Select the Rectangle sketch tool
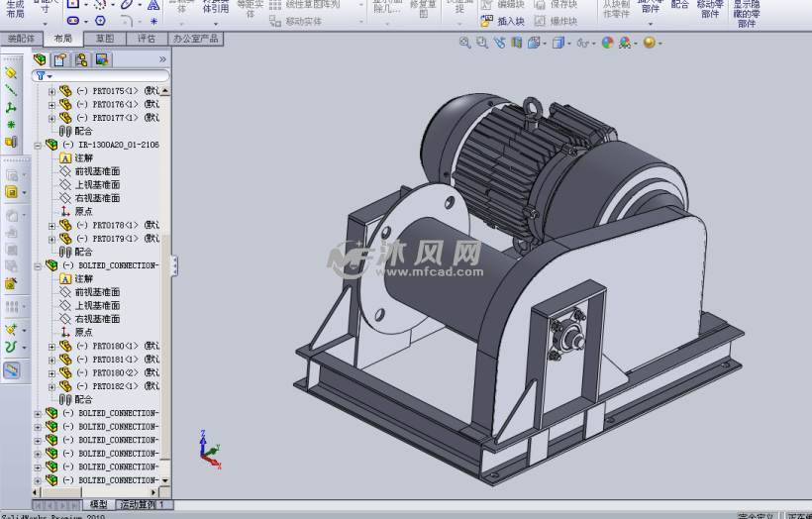Screen dimensions: 812x519 (x=73, y=4)
